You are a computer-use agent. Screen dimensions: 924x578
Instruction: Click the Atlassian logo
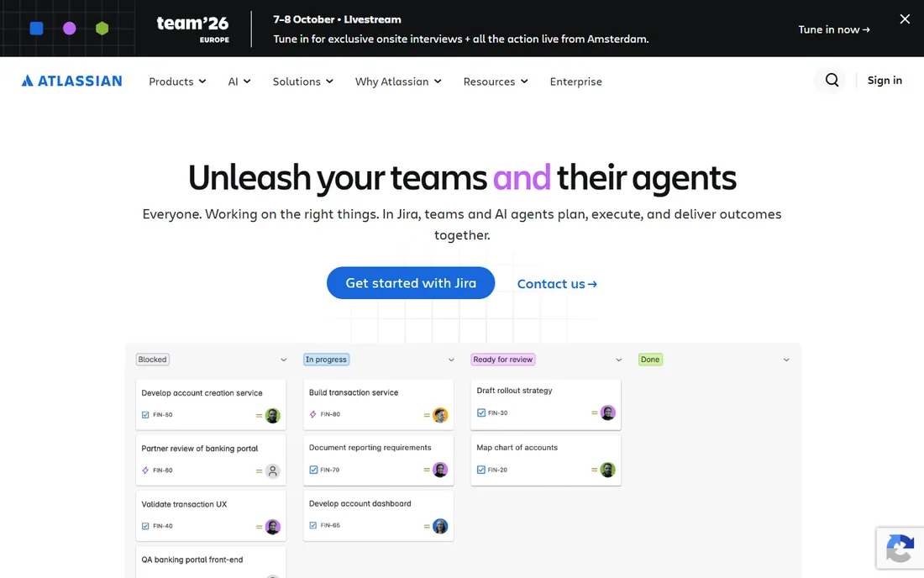pos(72,81)
